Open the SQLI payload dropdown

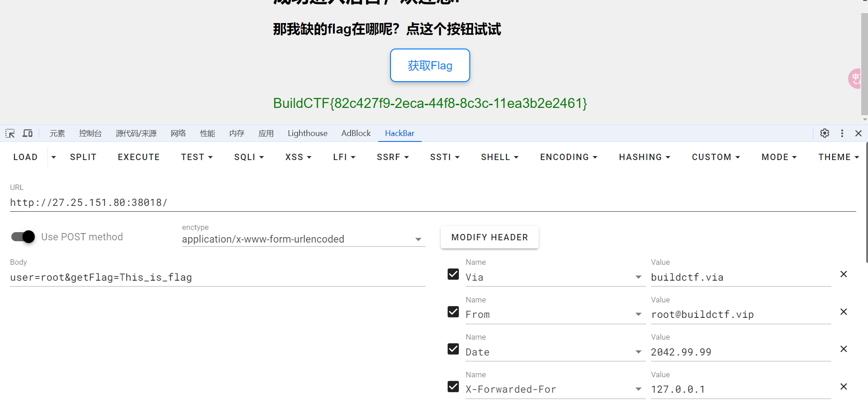click(x=249, y=157)
